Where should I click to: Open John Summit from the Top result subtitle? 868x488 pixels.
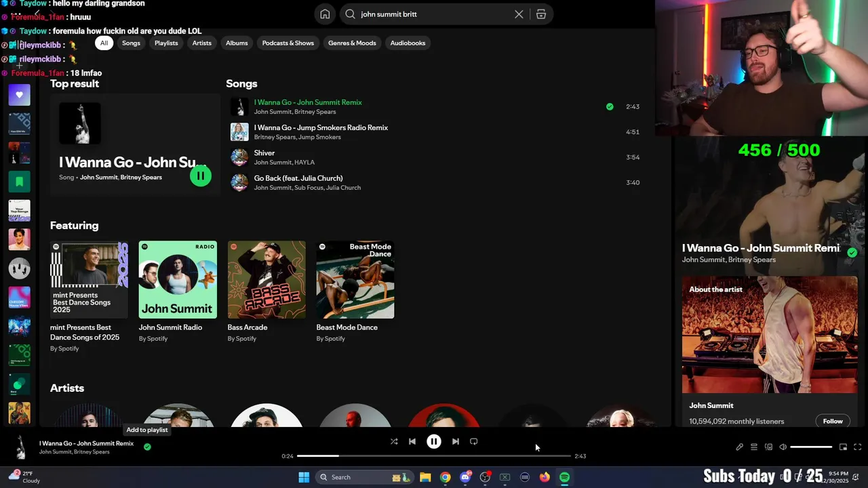[99, 178]
